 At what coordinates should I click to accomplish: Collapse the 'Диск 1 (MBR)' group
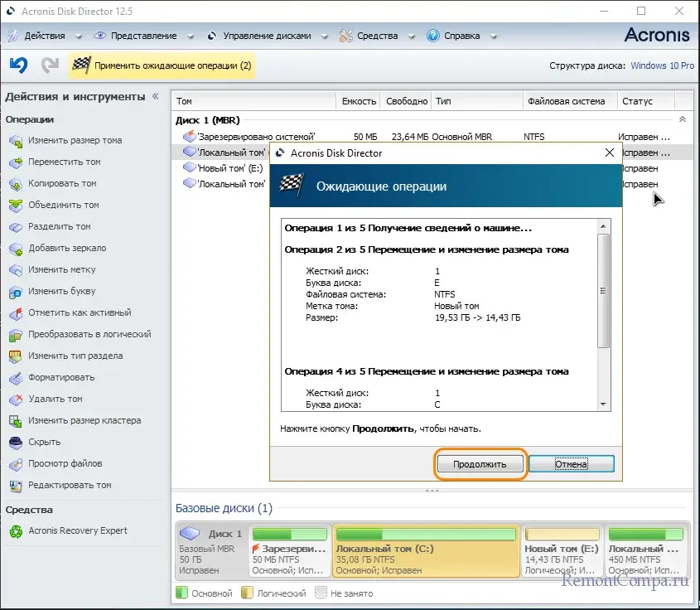[x=683, y=120]
